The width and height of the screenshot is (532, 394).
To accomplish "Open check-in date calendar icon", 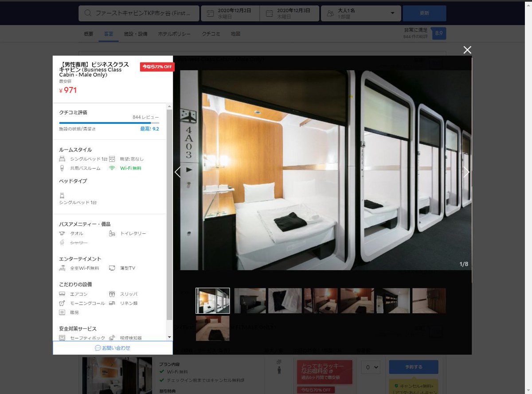I will click(x=209, y=13).
